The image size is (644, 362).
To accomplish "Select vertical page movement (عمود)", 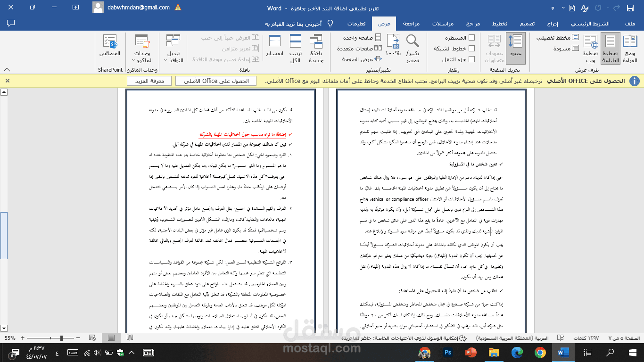I will click(x=516, y=49).
